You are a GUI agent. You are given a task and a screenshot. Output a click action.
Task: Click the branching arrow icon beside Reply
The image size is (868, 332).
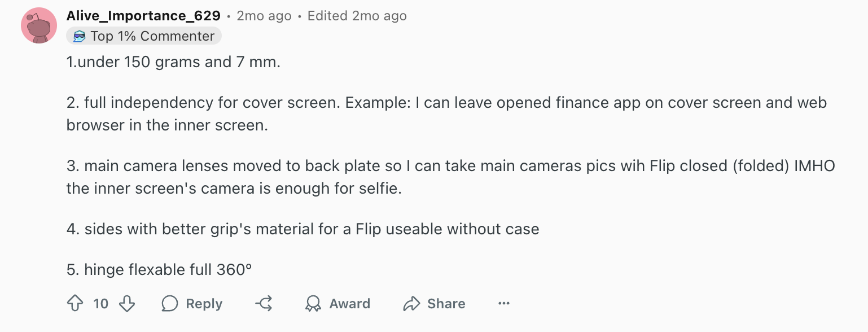coord(264,304)
